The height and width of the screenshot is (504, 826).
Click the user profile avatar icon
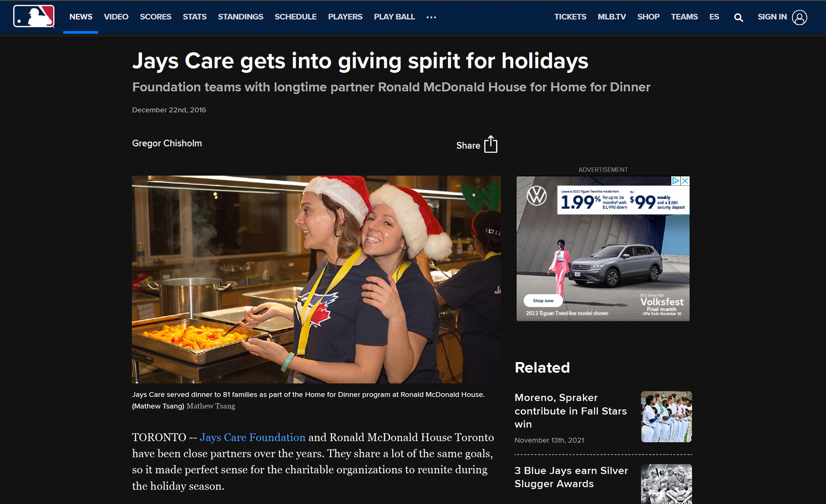[799, 17]
